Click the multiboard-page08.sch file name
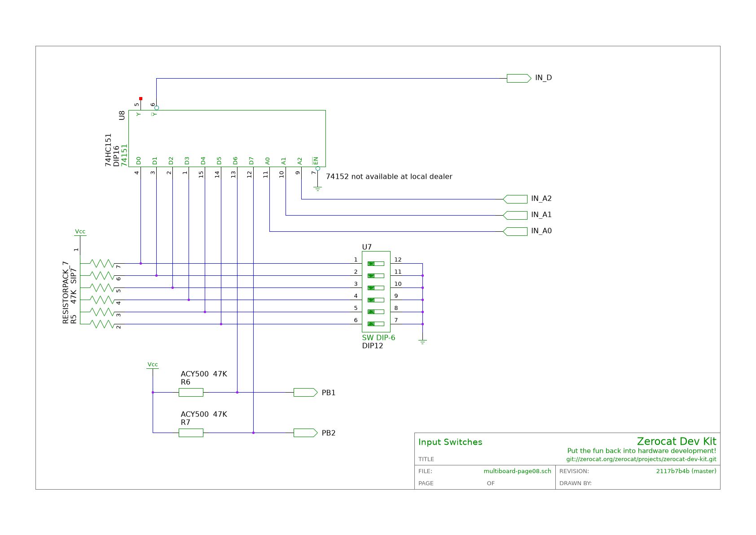 tap(517, 471)
